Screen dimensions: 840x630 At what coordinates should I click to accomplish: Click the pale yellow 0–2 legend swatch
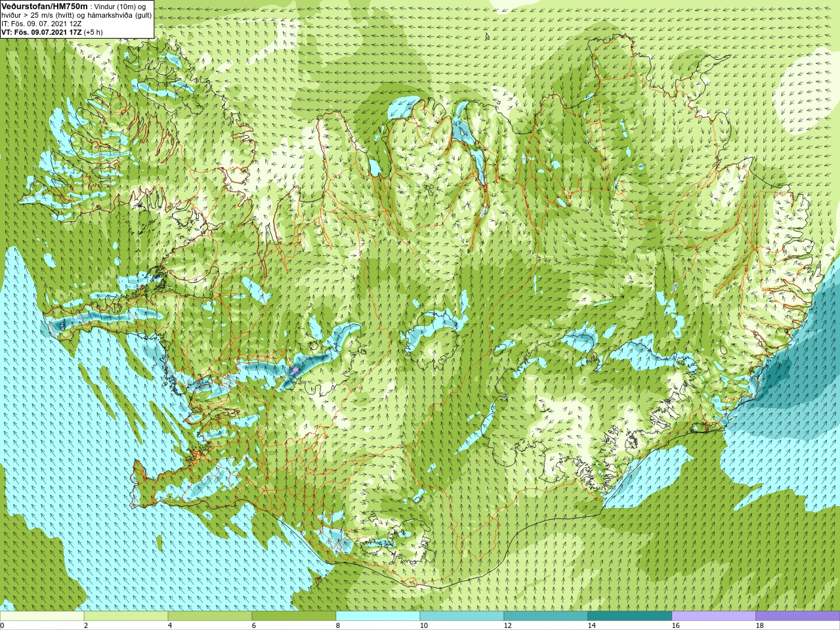42,616
